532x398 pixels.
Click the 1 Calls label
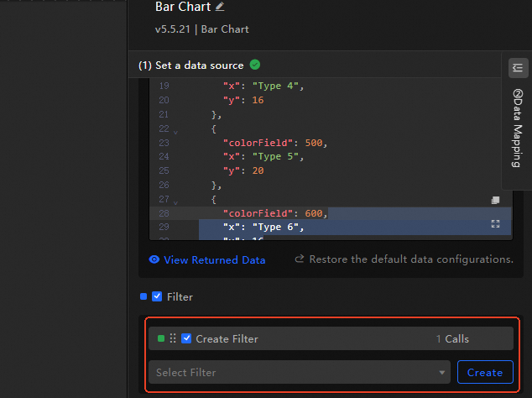(x=452, y=338)
